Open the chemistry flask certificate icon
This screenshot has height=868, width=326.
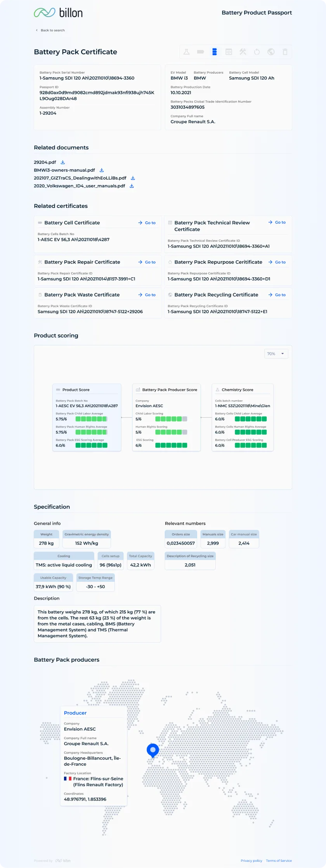187,52
